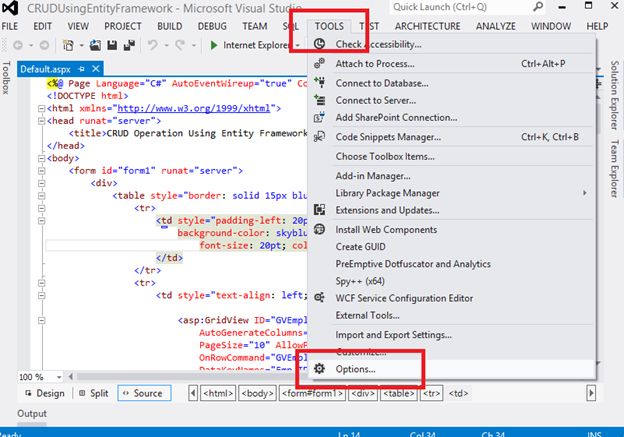The width and height of the screenshot is (624, 437).
Task: Click the SharePoint Connection icon
Action: [x=319, y=117]
